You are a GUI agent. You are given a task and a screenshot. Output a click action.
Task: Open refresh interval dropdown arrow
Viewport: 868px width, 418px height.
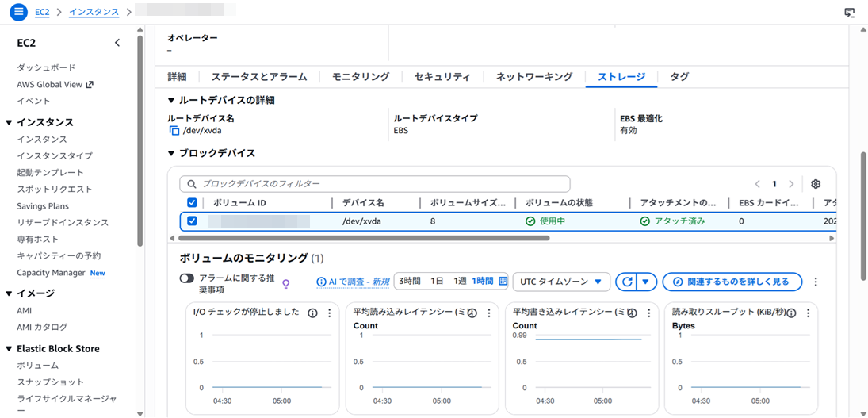[648, 282]
